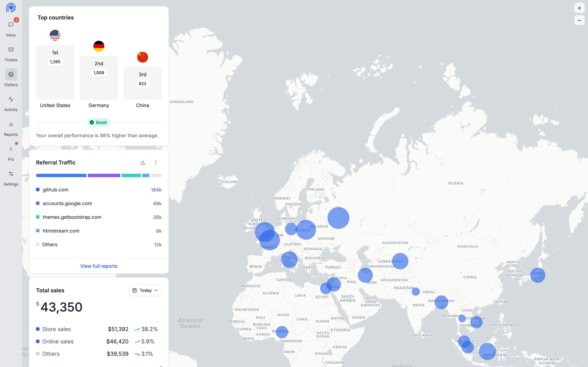
Task: Open Reports bar chart icon
Action: coord(11,124)
